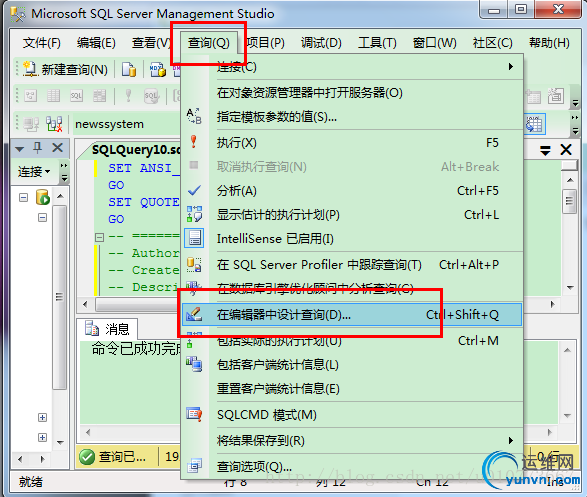Viewport: 587px width, 497px height.
Task: Open the newssystem database combo box
Action: pyautogui.click(x=126, y=124)
